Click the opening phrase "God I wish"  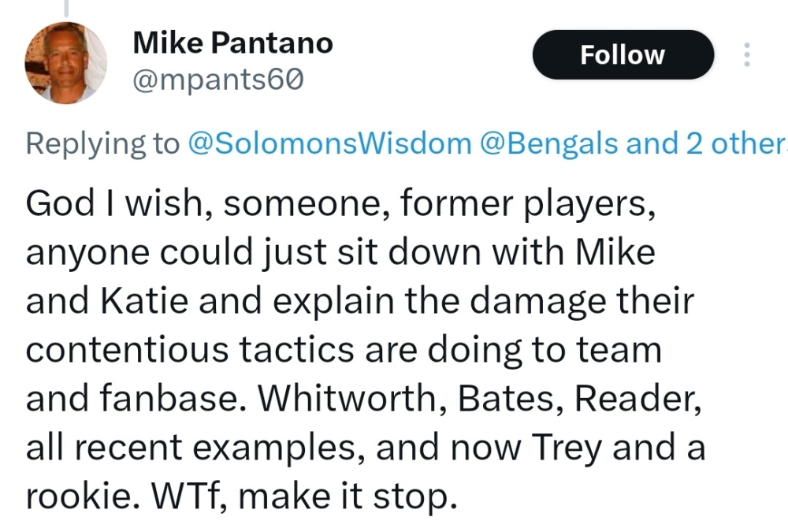113,203
